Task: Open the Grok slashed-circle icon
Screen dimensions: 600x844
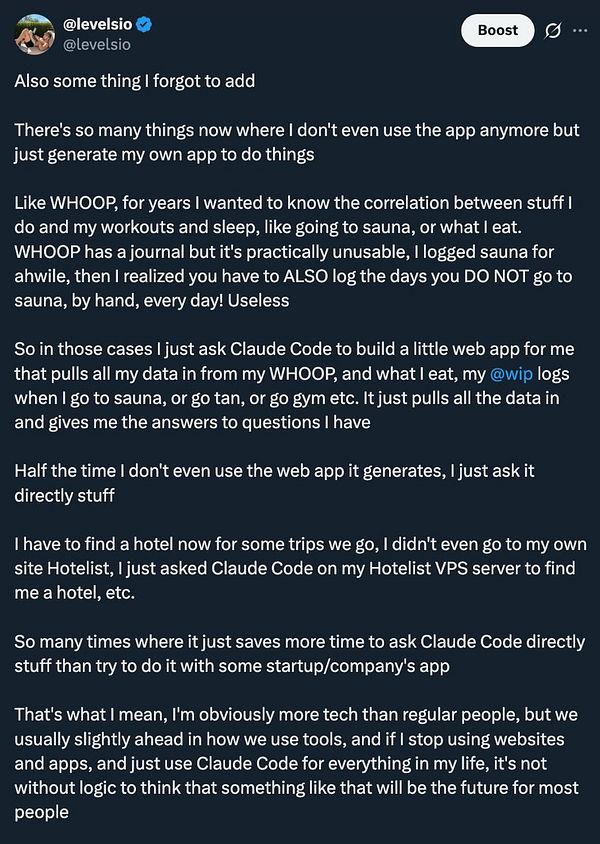Action: click(x=552, y=31)
